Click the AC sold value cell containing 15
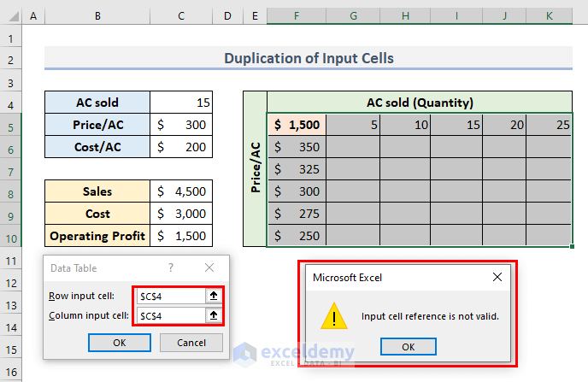This screenshot has height=382, width=588. tap(181, 103)
